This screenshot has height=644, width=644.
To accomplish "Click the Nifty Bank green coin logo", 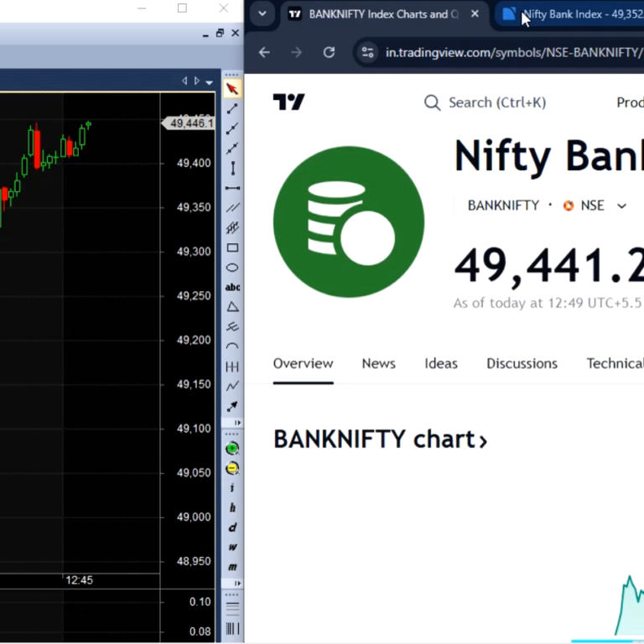I will click(349, 221).
